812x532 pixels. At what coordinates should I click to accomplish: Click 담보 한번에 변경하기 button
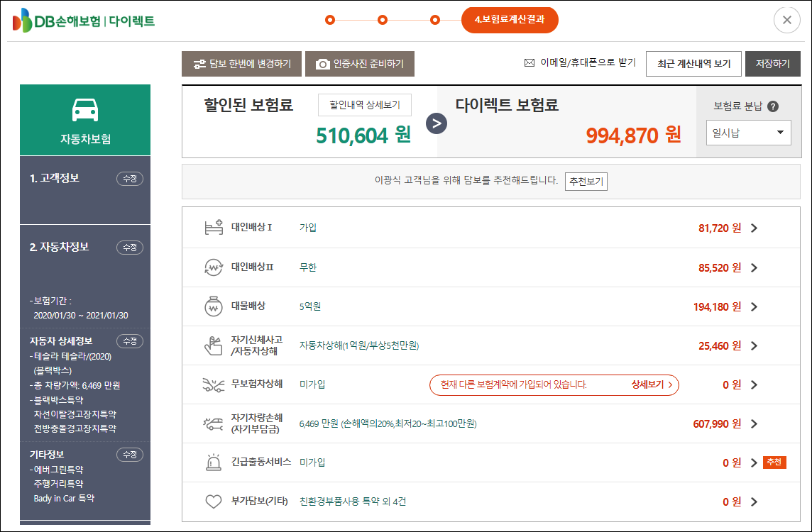tap(241, 64)
